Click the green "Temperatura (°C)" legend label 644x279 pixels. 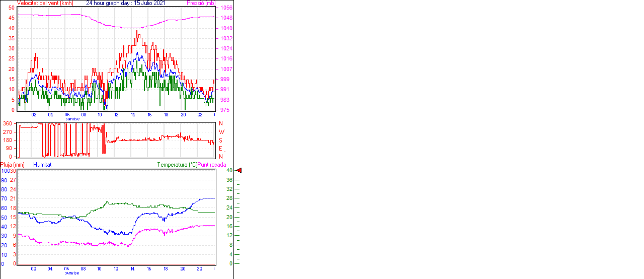tap(177, 165)
